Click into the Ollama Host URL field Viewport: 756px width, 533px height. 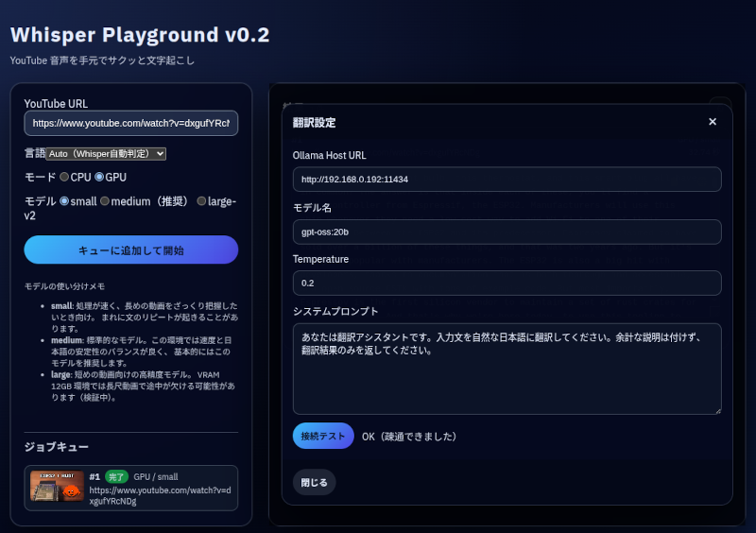507,179
